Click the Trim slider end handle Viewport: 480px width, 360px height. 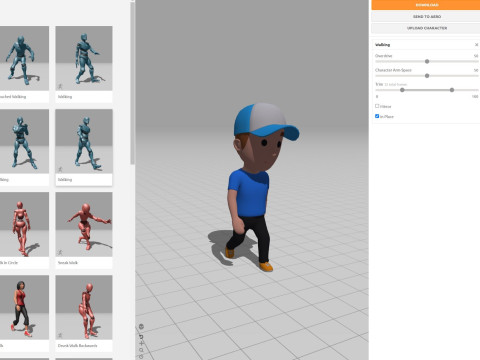pos(452,90)
